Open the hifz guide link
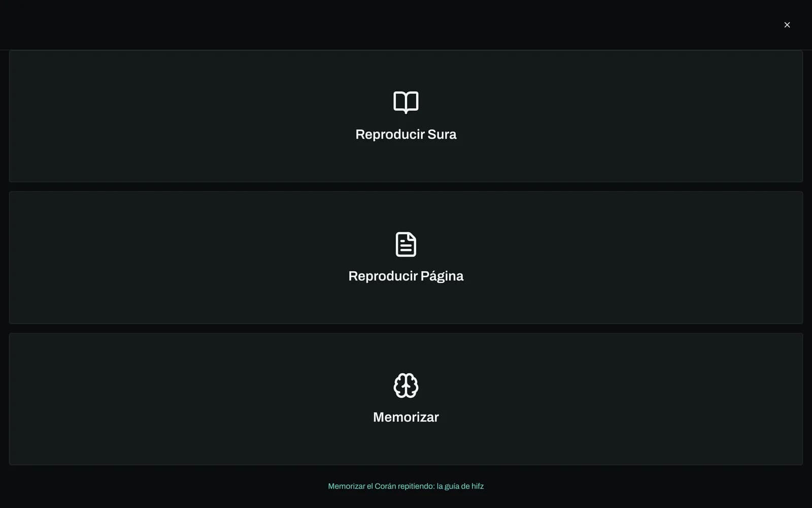 pyautogui.click(x=406, y=486)
